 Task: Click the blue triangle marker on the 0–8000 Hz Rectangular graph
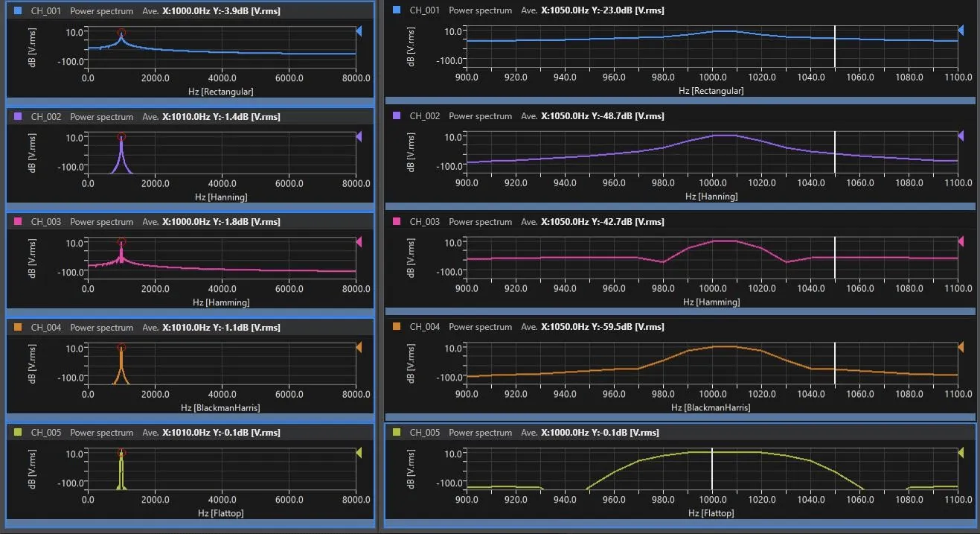(359, 31)
